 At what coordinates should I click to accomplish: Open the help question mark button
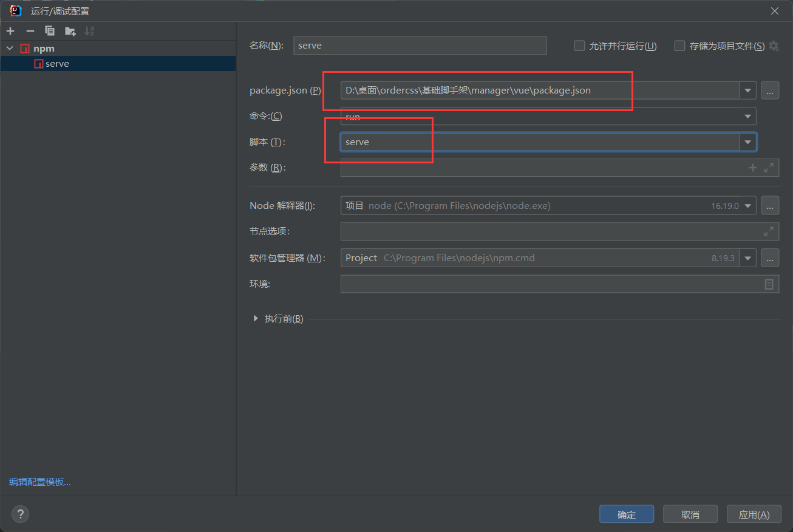20,514
